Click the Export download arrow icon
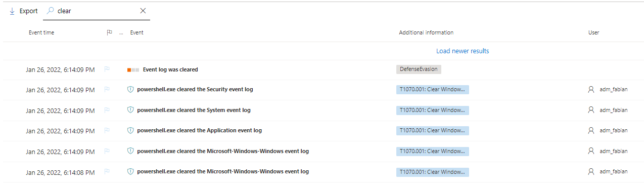 click(x=12, y=11)
